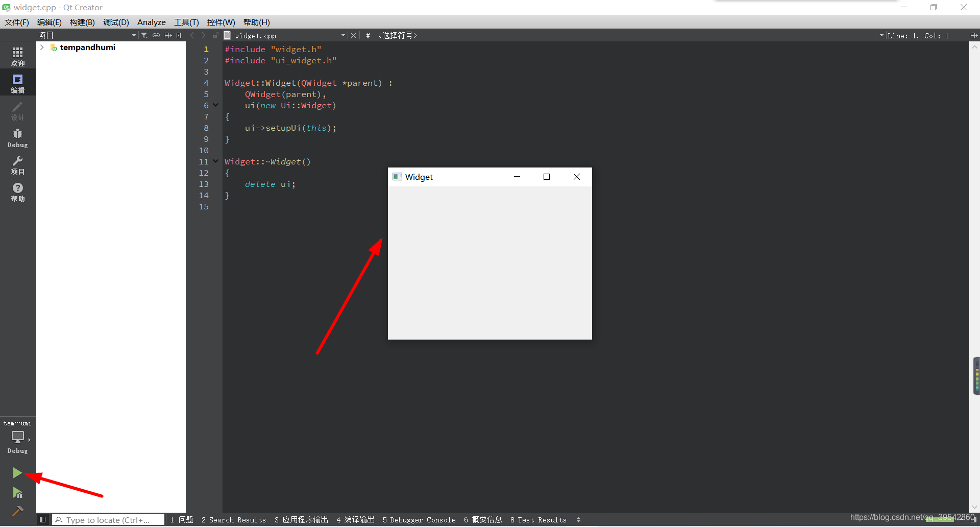
Task: Open the Test Results pane
Action: 538,520
